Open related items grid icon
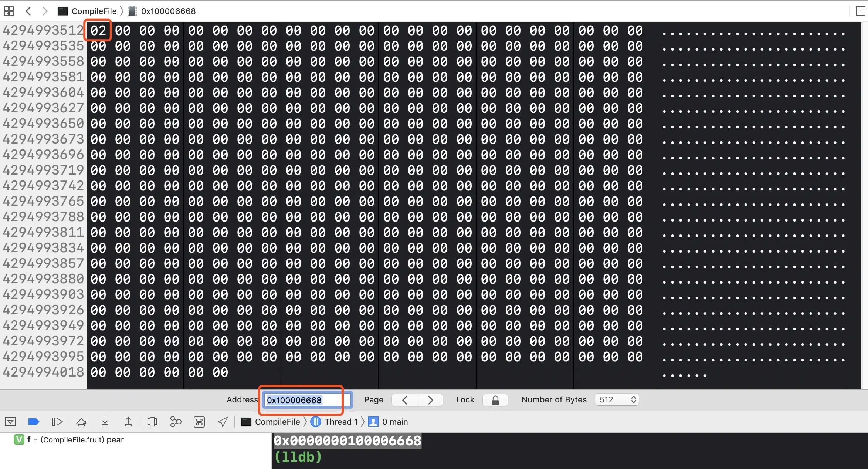This screenshot has height=469, width=868. click(9, 11)
